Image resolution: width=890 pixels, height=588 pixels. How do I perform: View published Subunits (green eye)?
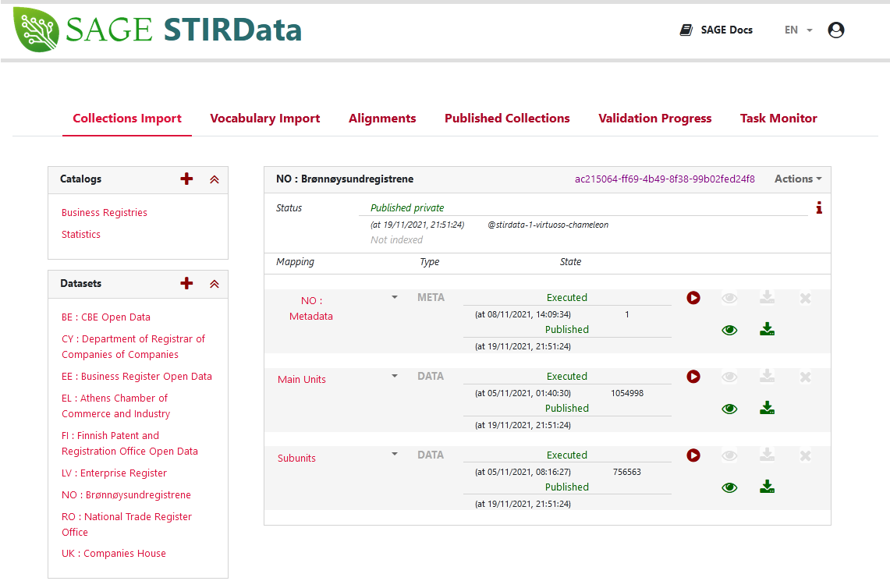(x=729, y=487)
